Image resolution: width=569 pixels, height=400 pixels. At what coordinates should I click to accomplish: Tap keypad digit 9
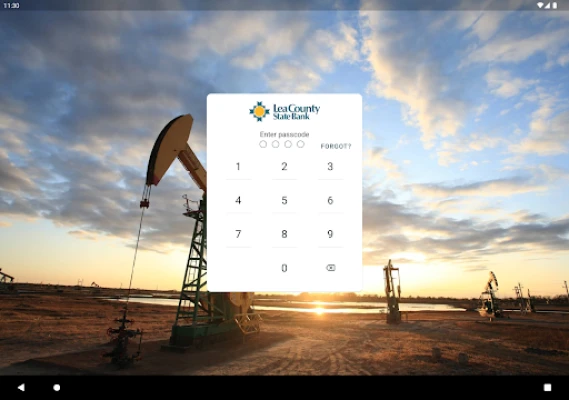click(x=330, y=234)
